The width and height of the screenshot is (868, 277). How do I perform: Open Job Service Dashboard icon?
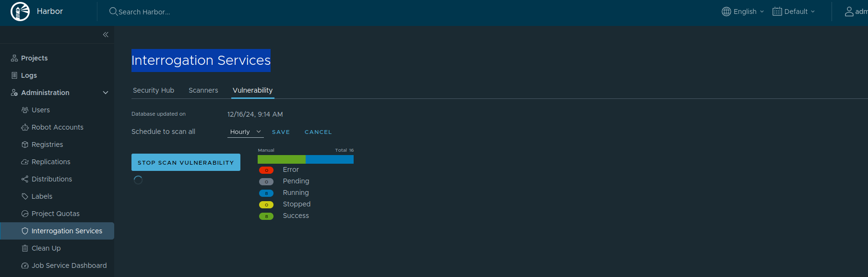click(x=25, y=265)
